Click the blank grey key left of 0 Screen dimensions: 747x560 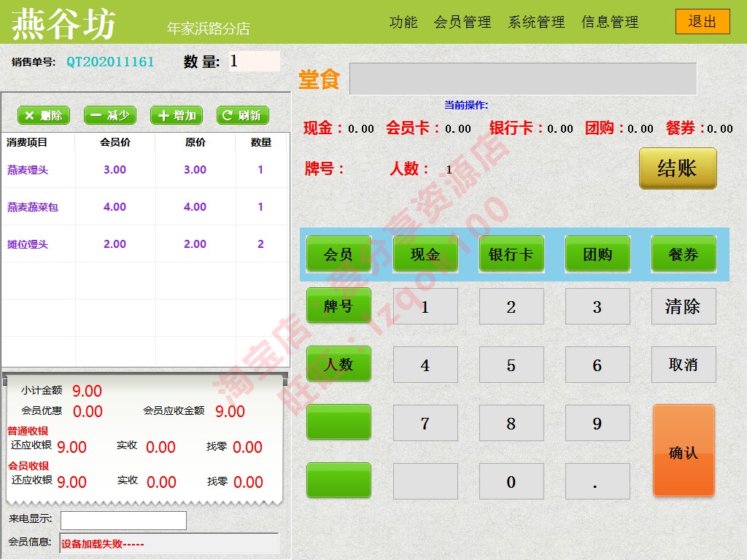[x=425, y=481]
